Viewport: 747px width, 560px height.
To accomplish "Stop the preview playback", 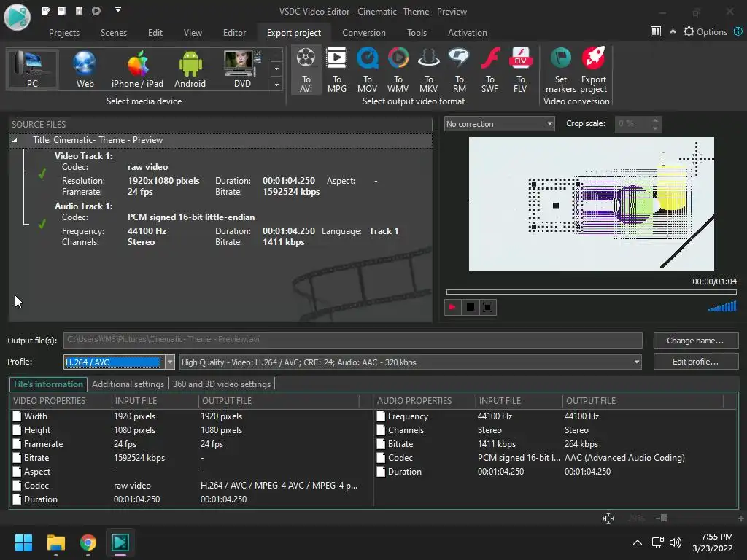I will pyautogui.click(x=471, y=307).
